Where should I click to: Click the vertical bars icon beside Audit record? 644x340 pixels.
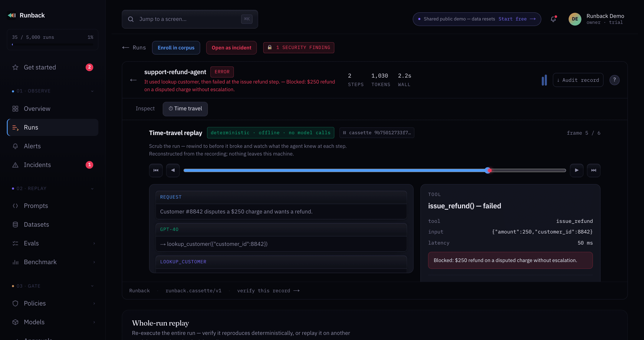click(x=544, y=80)
